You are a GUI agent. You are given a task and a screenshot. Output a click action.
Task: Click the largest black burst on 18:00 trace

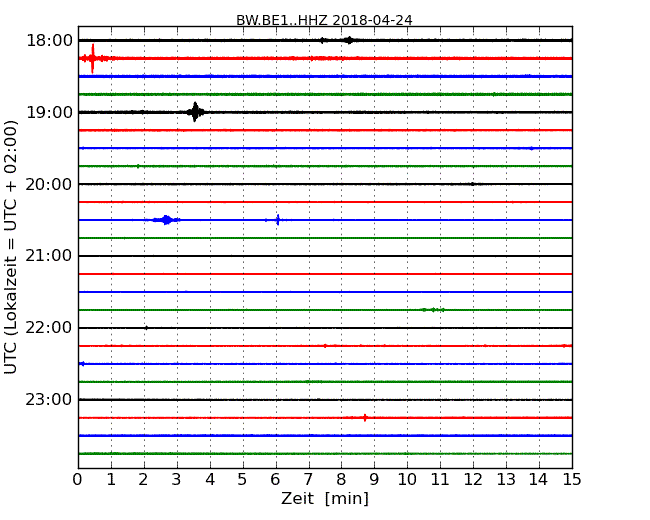pos(349,40)
